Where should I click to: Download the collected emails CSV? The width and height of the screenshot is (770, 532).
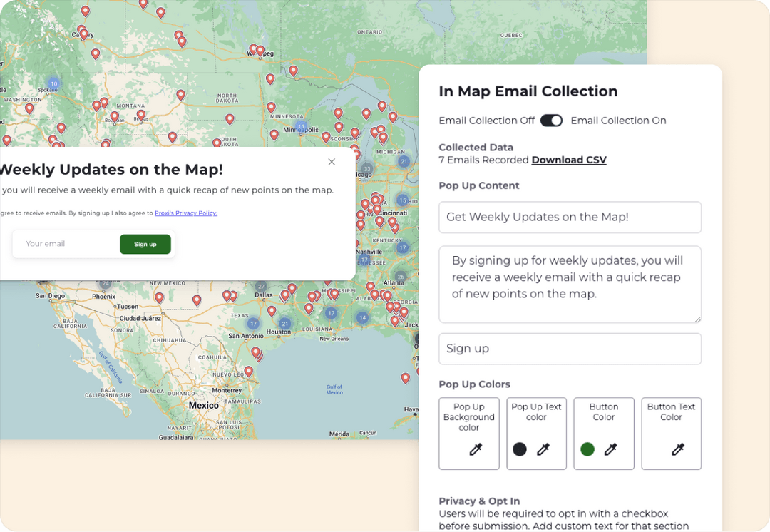(x=569, y=160)
